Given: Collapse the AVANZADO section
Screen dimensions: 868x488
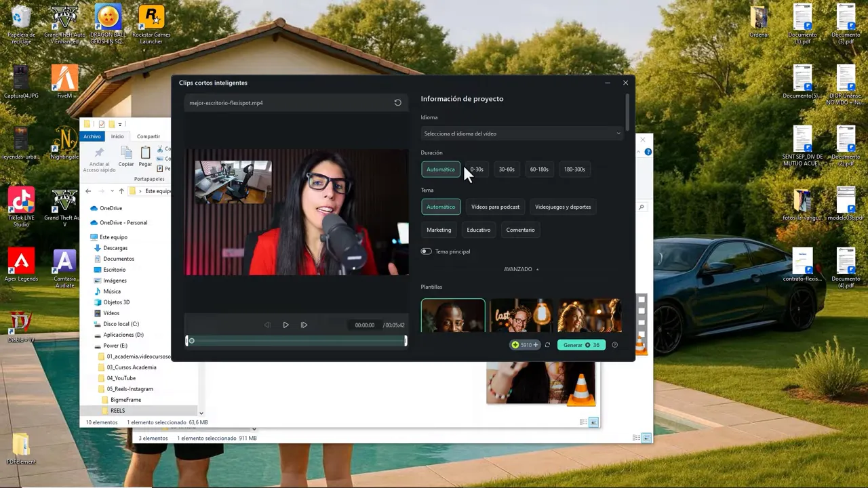Looking at the screenshot, I should tap(521, 269).
